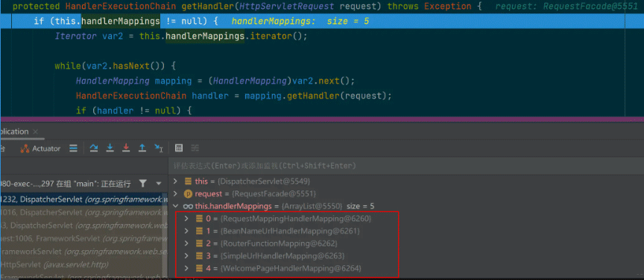Click 'HandlerMapping mapping' declaration line

tap(215, 81)
